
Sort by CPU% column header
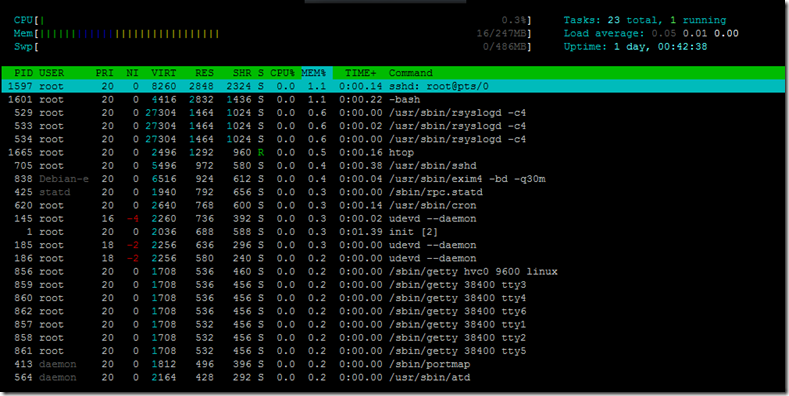[x=282, y=73]
